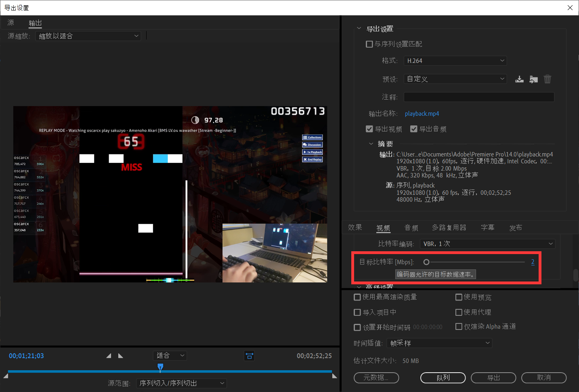Switch to the 源 tab

coord(11,23)
